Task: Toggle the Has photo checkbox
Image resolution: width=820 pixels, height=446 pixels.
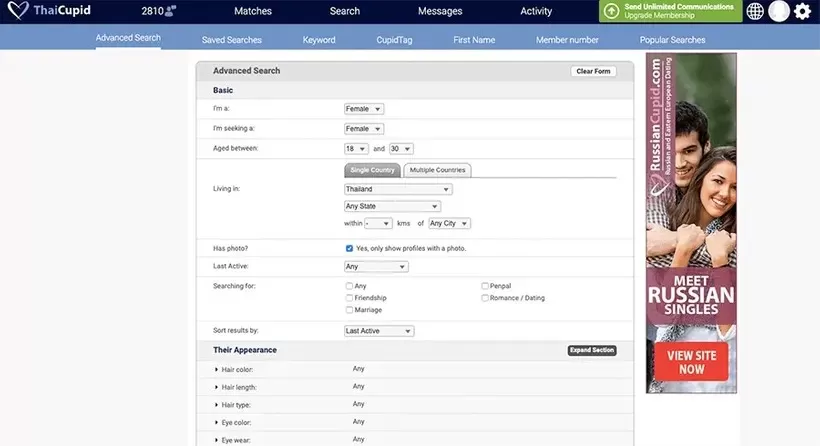Action: [x=349, y=248]
